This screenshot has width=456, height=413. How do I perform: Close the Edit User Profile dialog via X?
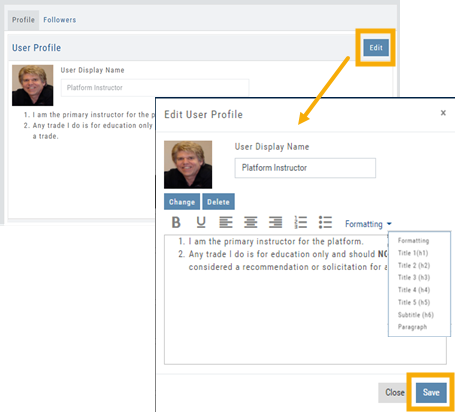point(443,113)
